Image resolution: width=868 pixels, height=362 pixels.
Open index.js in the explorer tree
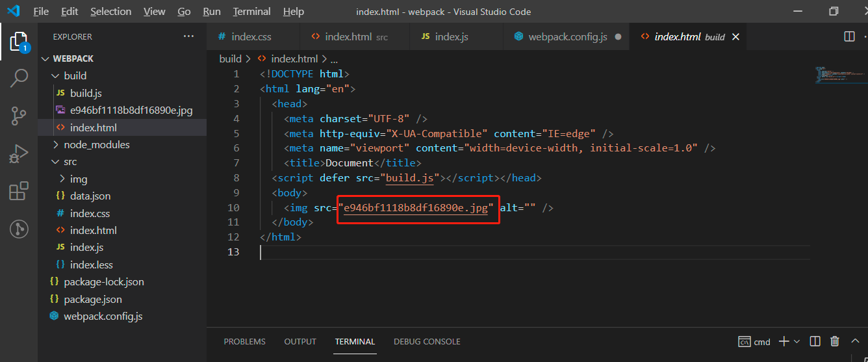pos(122,247)
